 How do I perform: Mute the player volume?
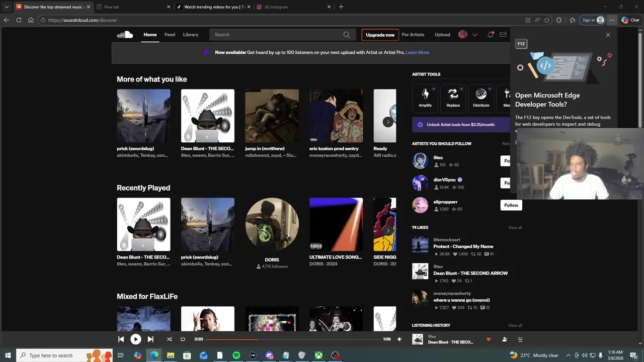pos(399,339)
